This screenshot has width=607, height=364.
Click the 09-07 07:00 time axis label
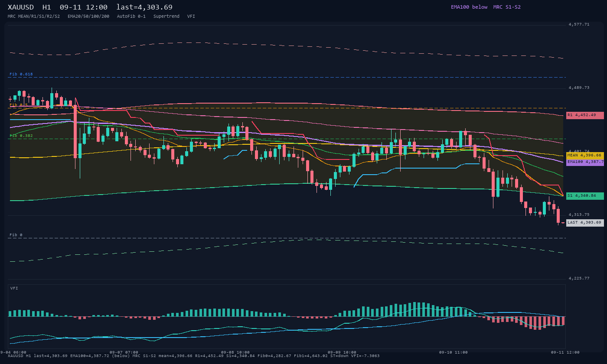point(124,352)
